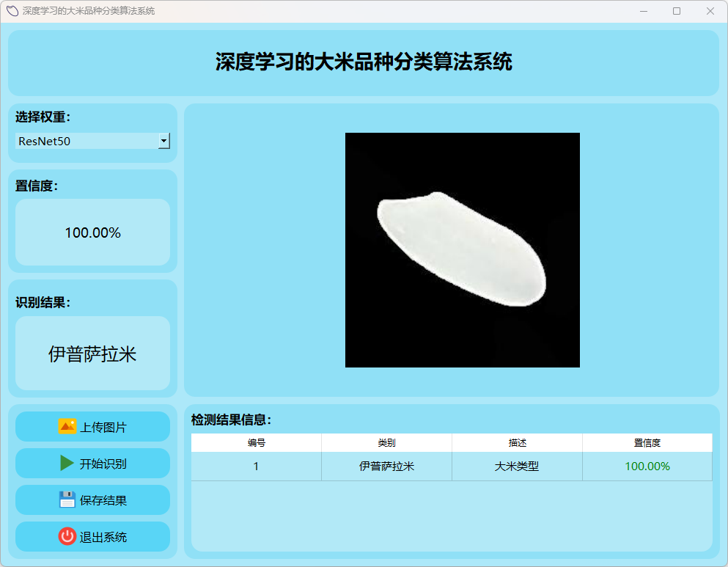Select row number 1 in results table

pos(256,467)
